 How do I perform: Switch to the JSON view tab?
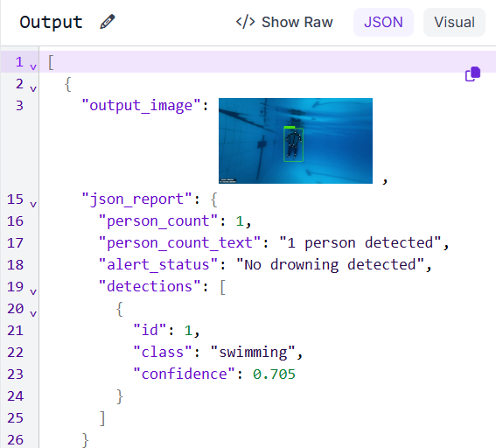click(x=383, y=22)
